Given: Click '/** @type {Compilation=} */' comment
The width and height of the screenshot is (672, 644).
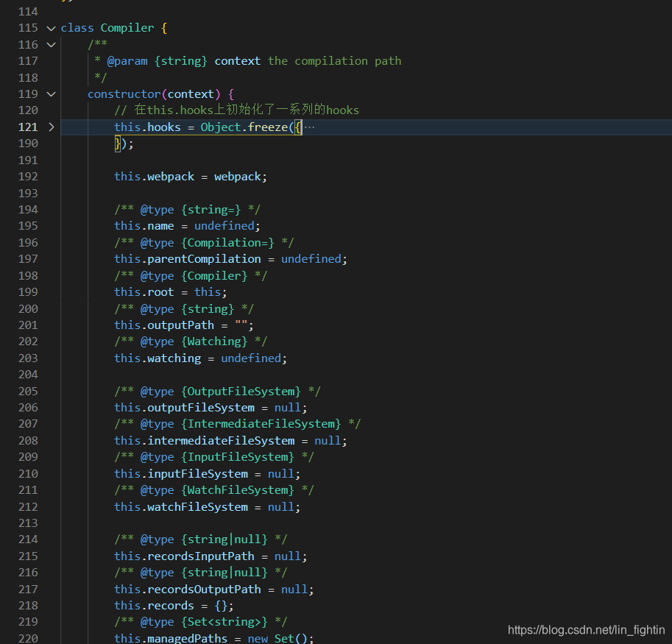Looking at the screenshot, I should [x=204, y=243].
